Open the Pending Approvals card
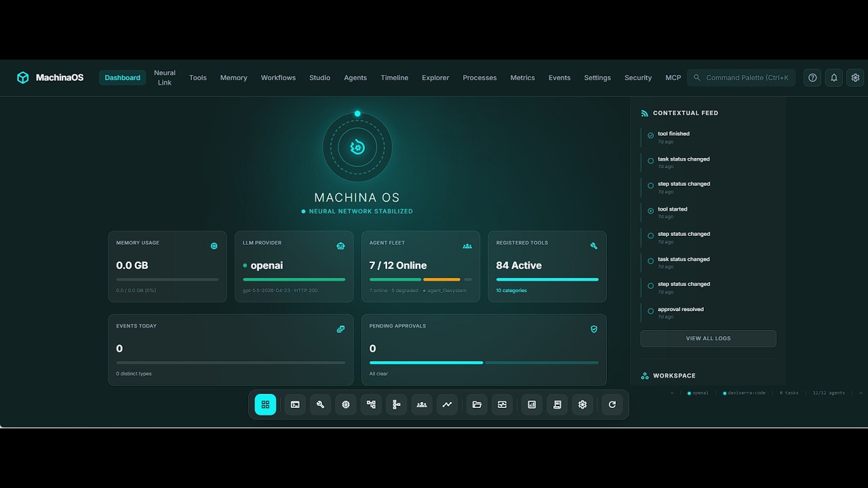The height and width of the screenshot is (488, 868). (x=484, y=350)
